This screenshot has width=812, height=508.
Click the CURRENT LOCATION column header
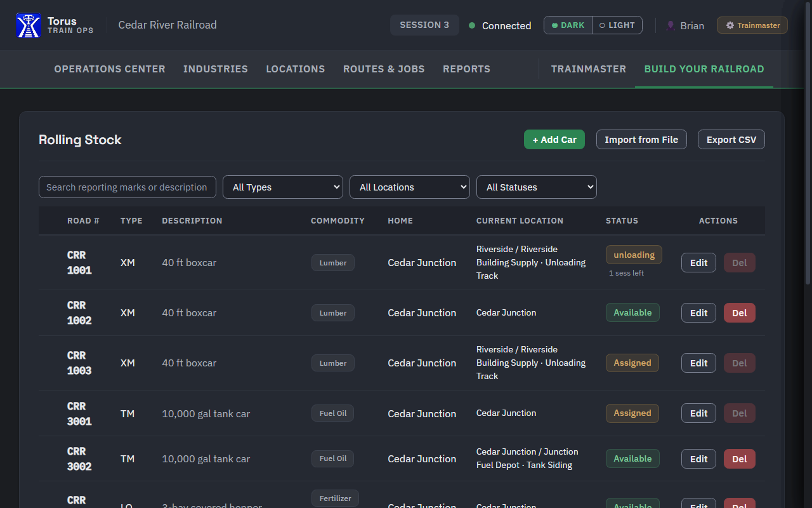[x=520, y=221]
